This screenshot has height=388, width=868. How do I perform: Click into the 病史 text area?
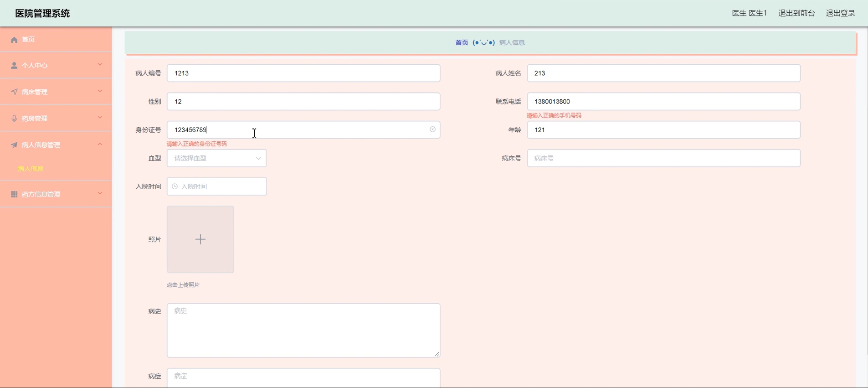[303, 330]
